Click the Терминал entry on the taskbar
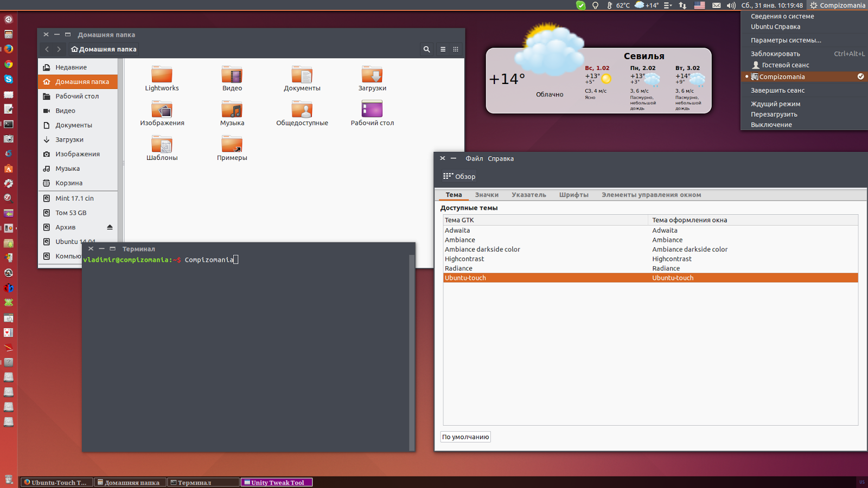Screen dimensions: 868x488 [203, 481]
